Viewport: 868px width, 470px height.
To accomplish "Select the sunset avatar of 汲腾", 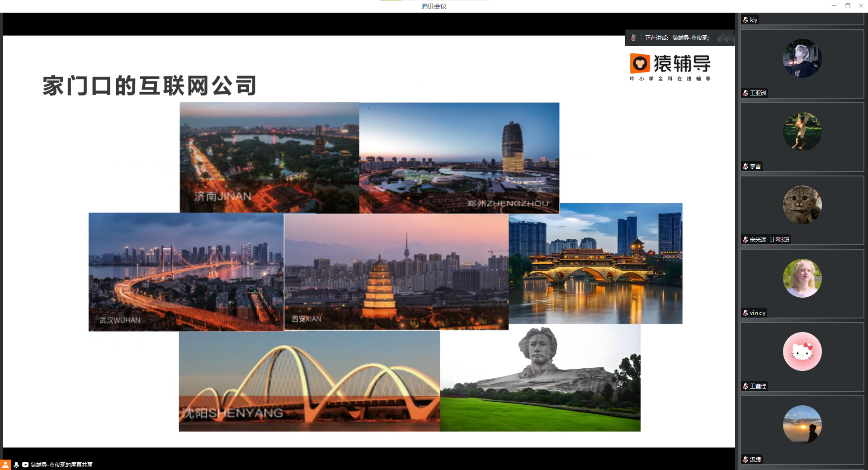I will tap(802, 425).
